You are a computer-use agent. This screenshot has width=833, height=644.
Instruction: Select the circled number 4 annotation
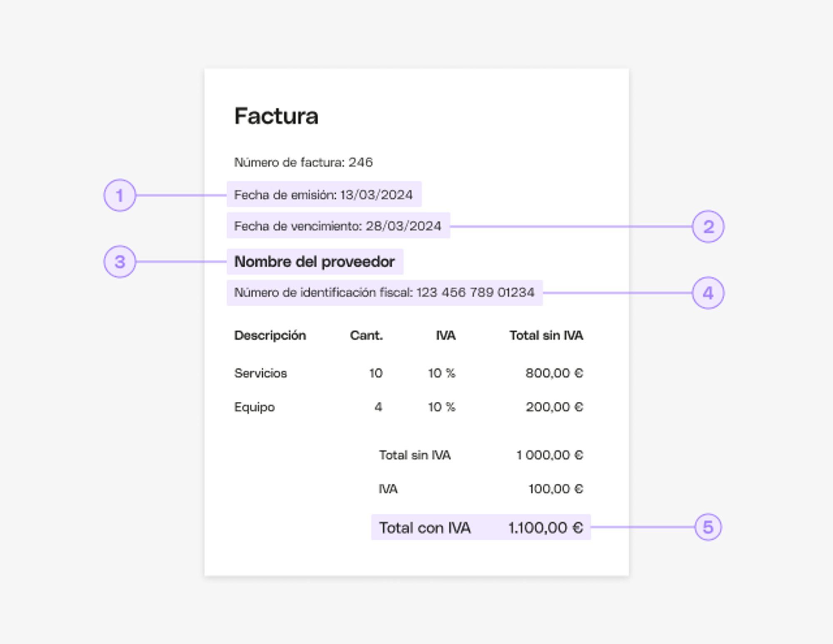point(708,293)
